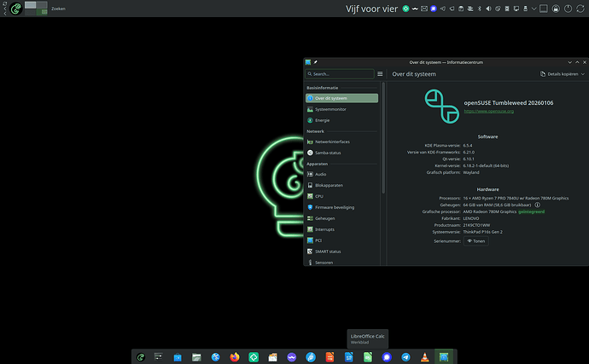Open the Details kopiëren dropdown
Viewport: 589px width, 364px height.
tap(562, 74)
